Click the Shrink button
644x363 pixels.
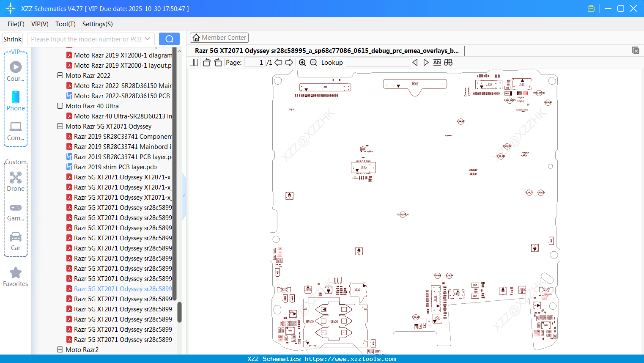(12, 38)
